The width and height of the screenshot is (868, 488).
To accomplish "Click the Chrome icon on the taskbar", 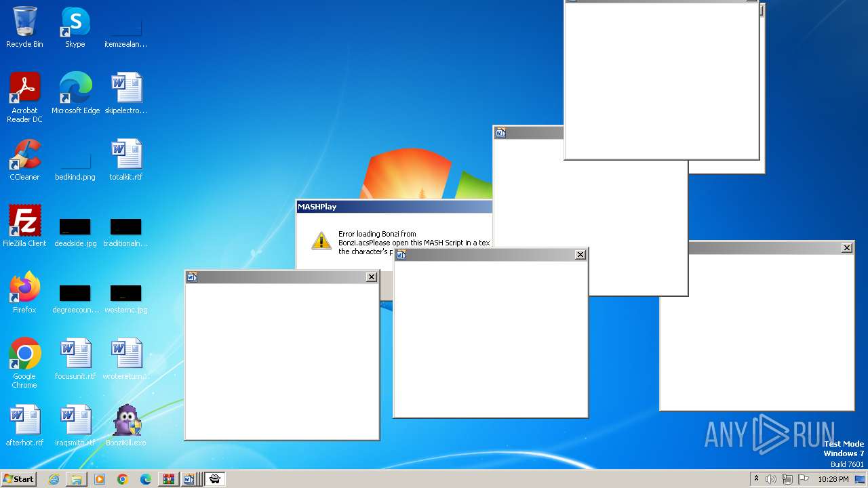I will pos(123,479).
